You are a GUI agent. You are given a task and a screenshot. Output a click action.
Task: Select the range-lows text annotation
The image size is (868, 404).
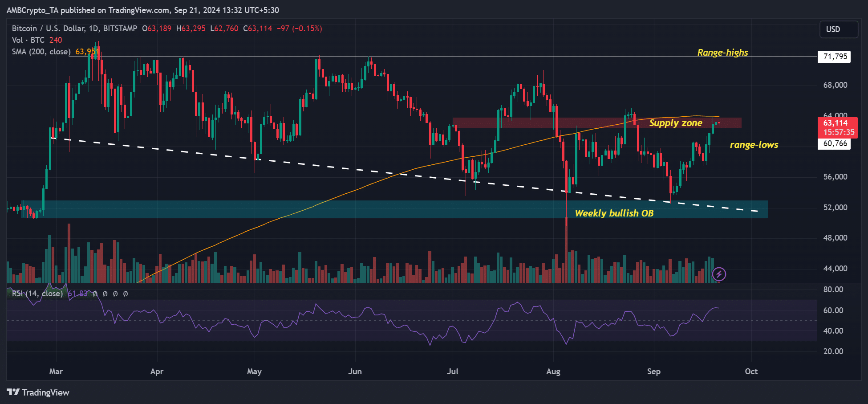[754, 145]
